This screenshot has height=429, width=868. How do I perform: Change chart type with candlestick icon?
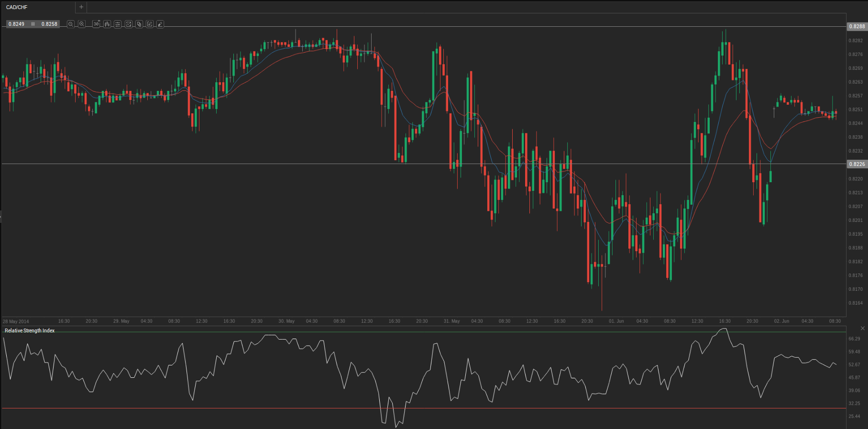pos(107,24)
